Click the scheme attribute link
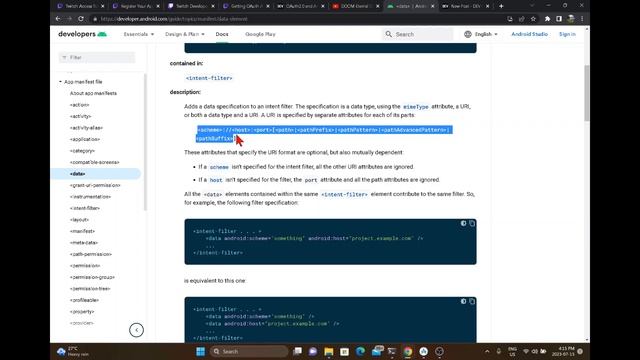This screenshot has width=640, height=360. 219,167
